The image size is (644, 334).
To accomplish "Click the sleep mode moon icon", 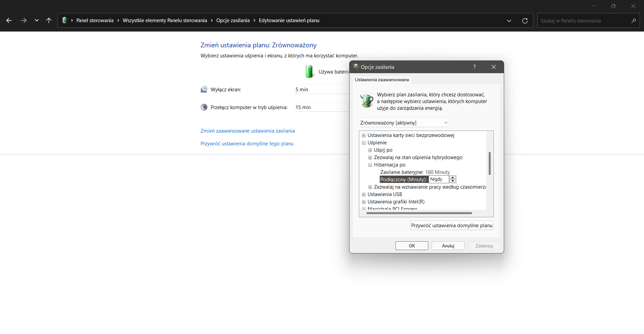I will (204, 107).
